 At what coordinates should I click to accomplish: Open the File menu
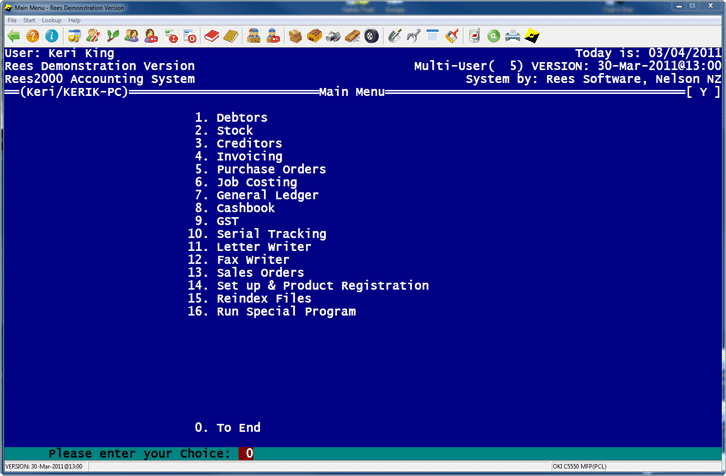point(12,20)
